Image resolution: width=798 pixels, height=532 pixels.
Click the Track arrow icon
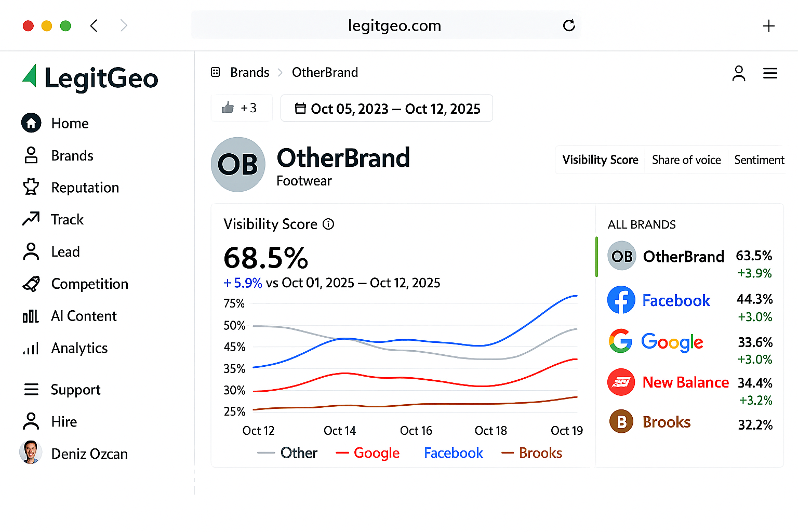[31, 219]
